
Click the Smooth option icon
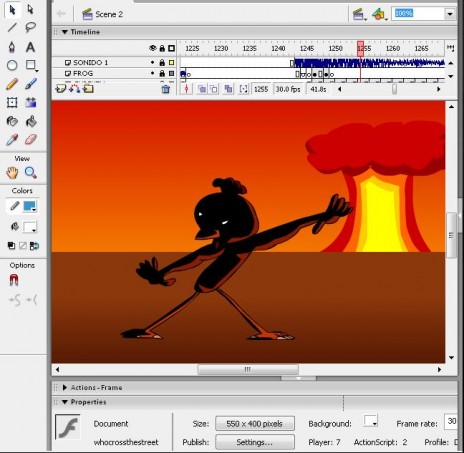(x=15, y=300)
